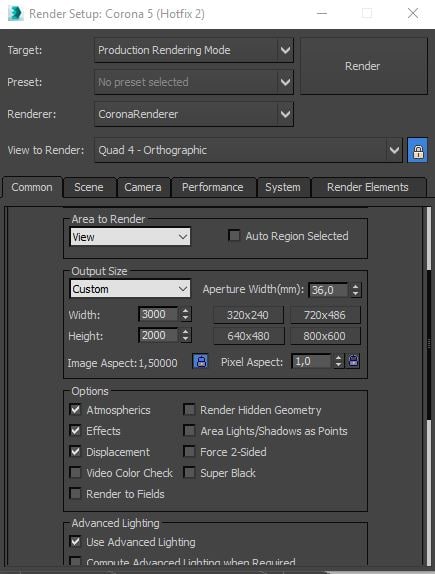Switch to the Common tab
435x574 pixels.
pyautogui.click(x=32, y=187)
